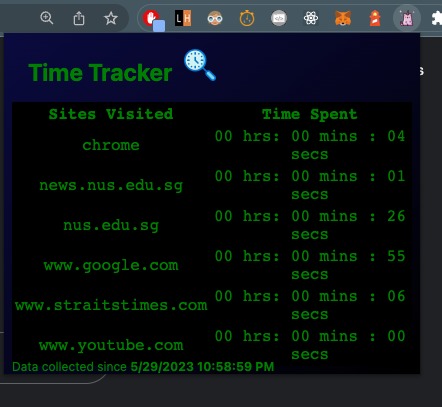442x407 pixels.
Task: Click the Time Spent column header
Action: 310,114
